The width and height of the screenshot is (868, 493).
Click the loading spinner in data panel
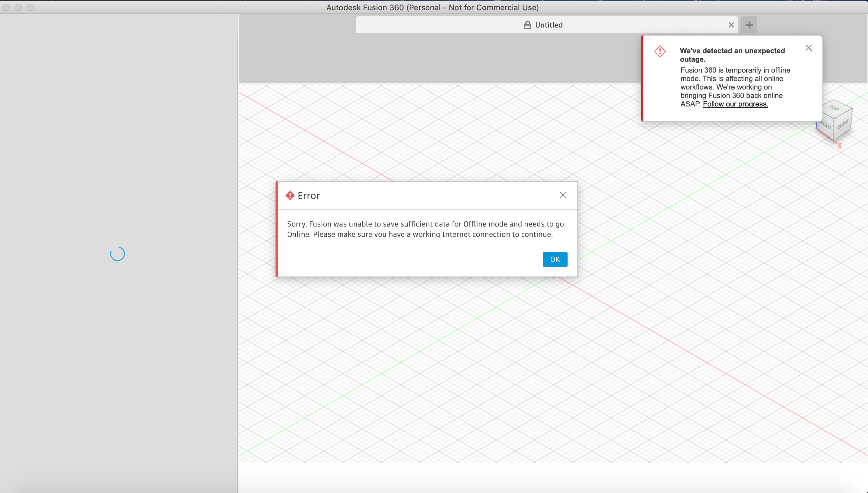[117, 254]
